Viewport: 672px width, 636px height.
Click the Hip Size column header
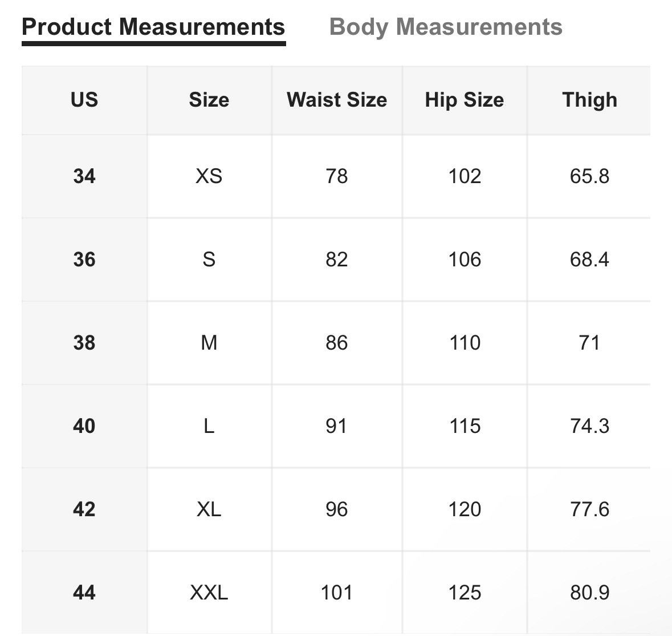point(465,100)
